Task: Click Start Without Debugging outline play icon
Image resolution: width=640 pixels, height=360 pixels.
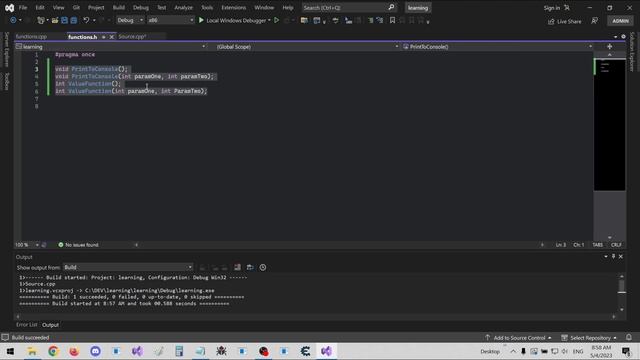Action: point(277,20)
